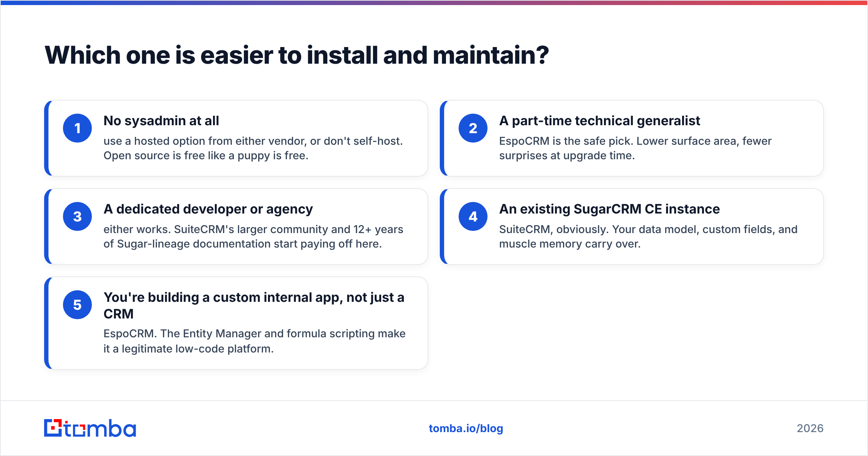Click number 4 circle badge
This screenshot has width=868, height=456.
point(473,216)
